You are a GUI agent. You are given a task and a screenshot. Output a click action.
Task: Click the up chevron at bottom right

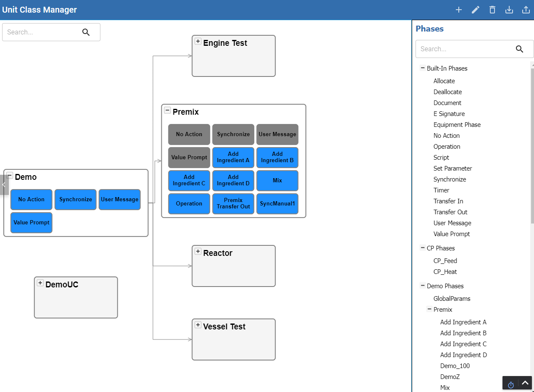click(525, 383)
